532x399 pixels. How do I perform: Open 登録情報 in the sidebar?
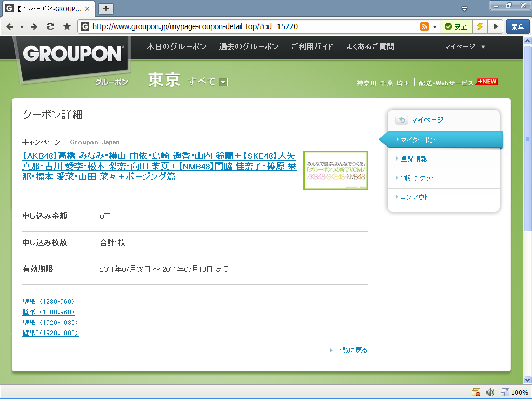(414, 159)
